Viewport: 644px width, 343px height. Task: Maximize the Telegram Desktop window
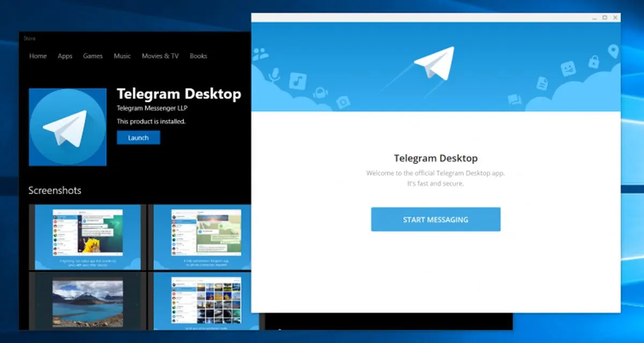(605, 18)
